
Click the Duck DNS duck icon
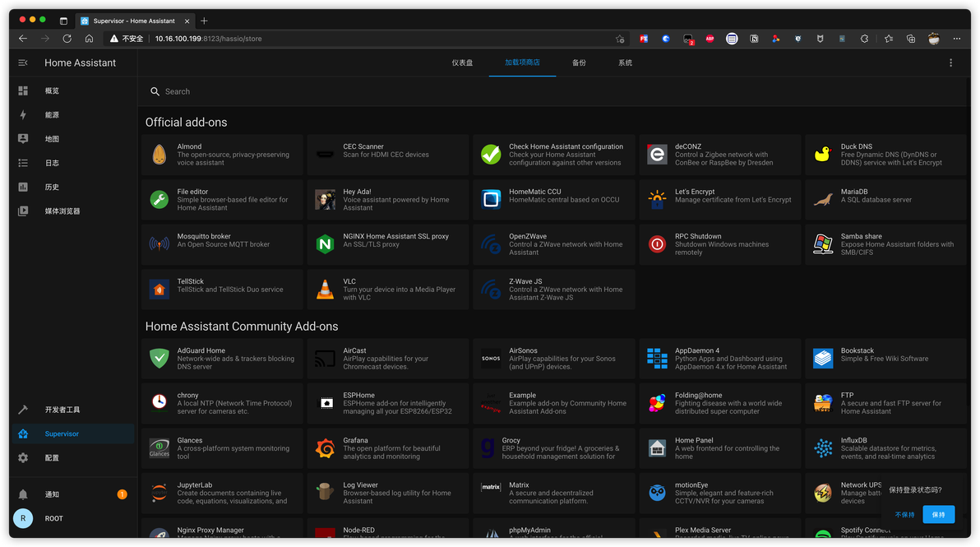click(x=823, y=155)
